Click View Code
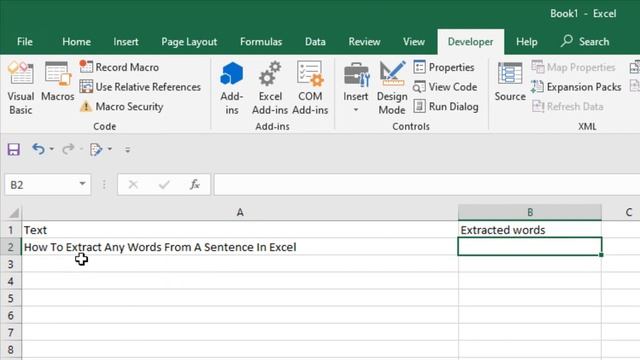The height and width of the screenshot is (360, 640). click(x=445, y=87)
